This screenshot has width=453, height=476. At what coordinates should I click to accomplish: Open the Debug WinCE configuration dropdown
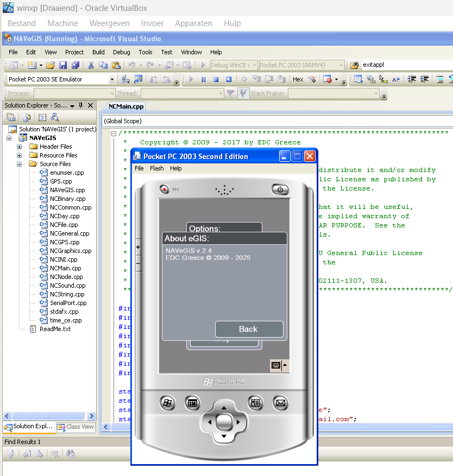pos(254,65)
